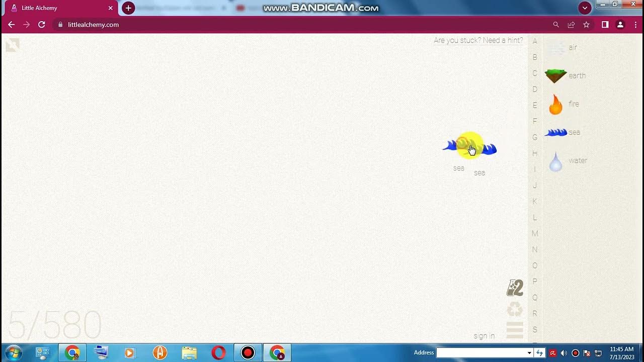Select the sea element in the sidebar
644x362 pixels.
(556, 133)
